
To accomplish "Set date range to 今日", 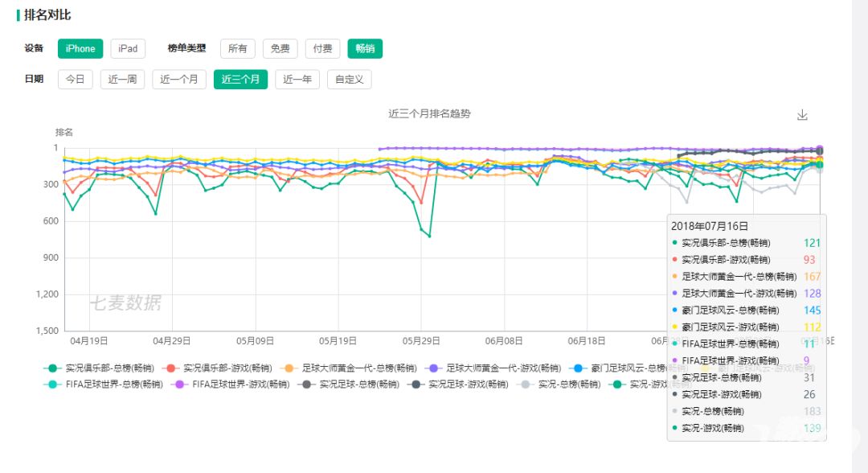I will (76, 79).
